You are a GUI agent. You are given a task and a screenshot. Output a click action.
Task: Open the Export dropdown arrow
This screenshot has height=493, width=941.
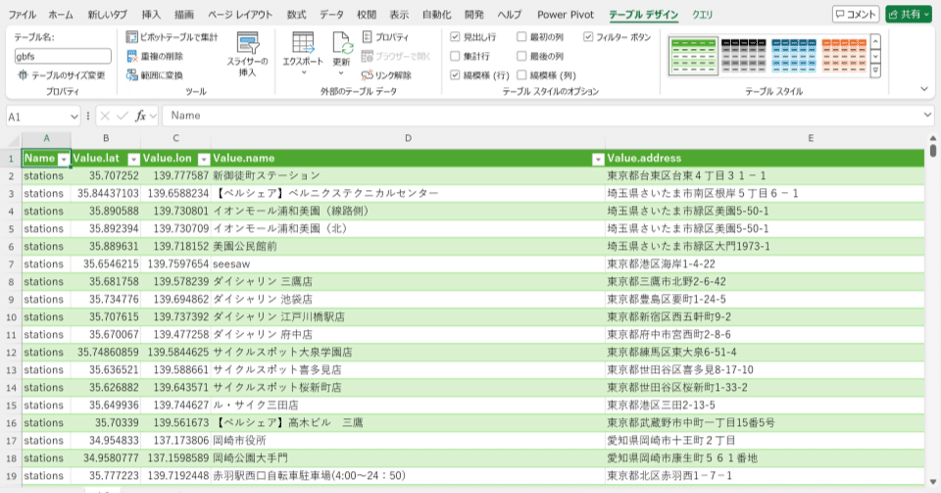303,73
